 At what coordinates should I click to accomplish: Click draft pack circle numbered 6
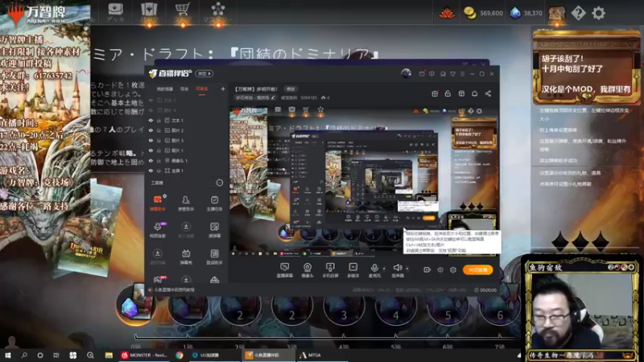[x=499, y=307]
